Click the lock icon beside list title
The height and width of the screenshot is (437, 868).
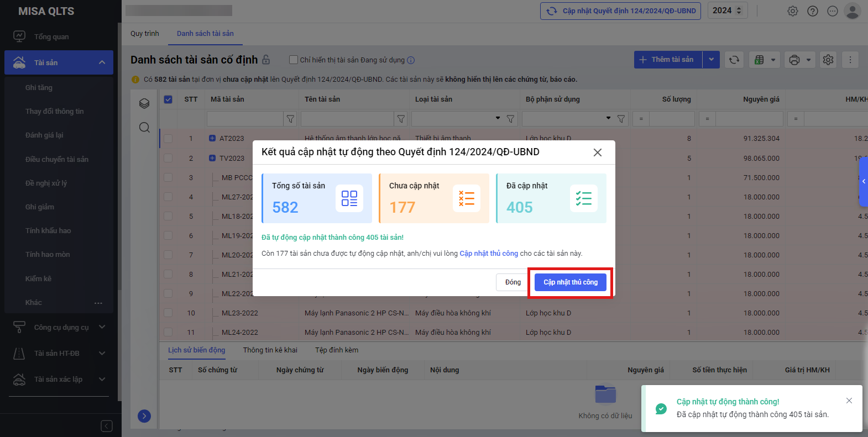[x=266, y=59]
